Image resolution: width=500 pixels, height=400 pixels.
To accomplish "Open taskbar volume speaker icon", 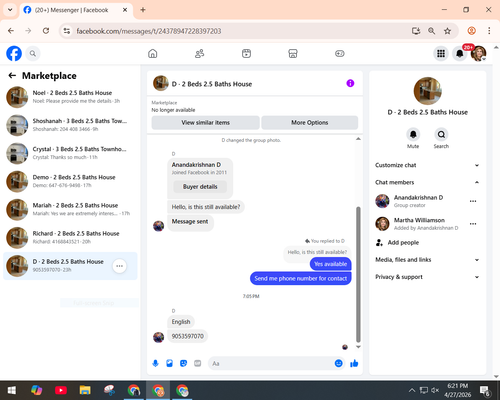I will [435, 390].
